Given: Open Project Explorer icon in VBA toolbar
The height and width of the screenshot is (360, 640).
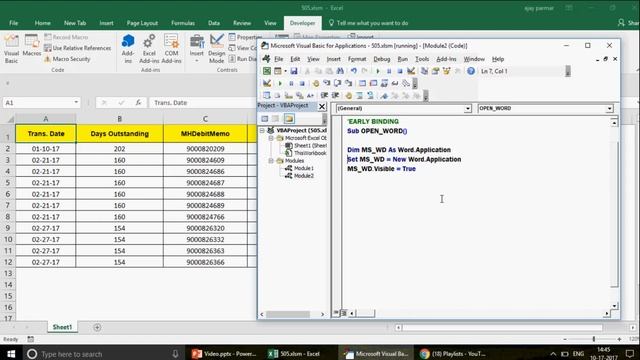Looking at the screenshot, I should 424,71.
